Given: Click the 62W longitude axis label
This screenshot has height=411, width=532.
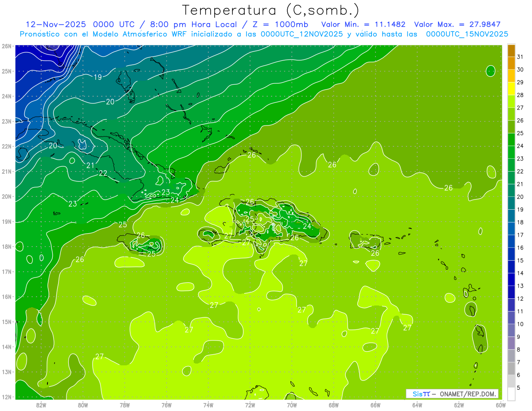Looking at the screenshot, I should coord(459,405).
